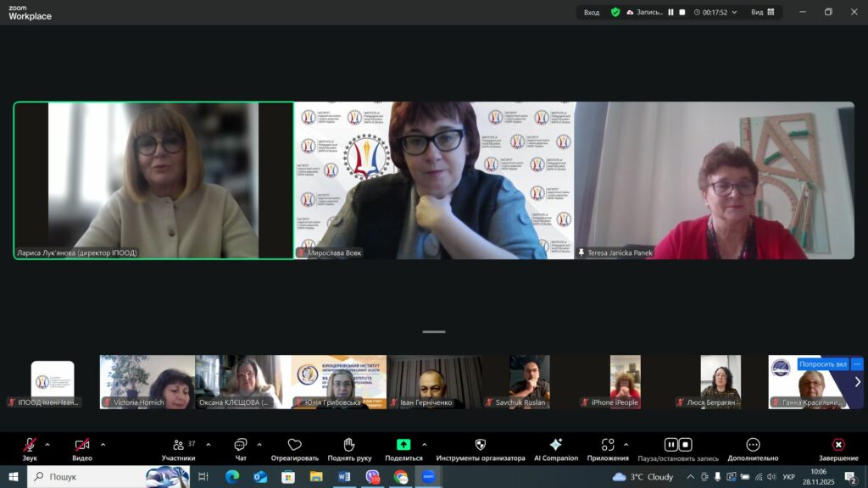Viewport: 868px width, 488px height.
Task: Pause the recording in the top bar
Action: click(670, 13)
